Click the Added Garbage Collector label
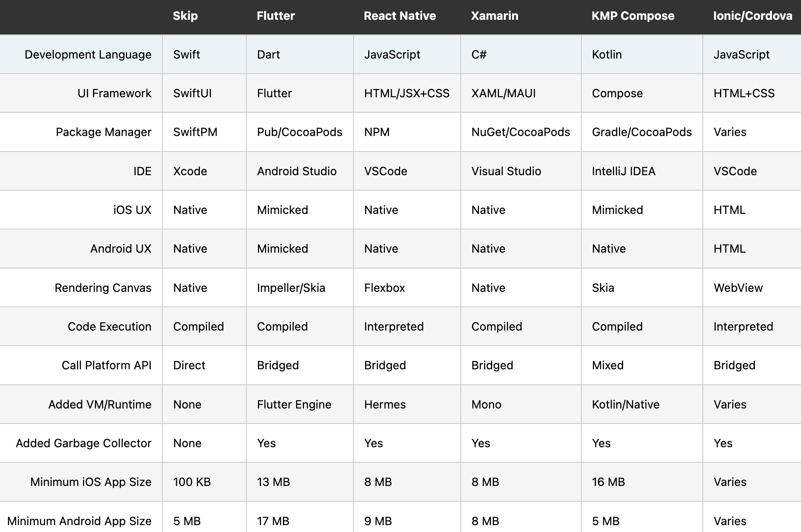This screenshot has height=532, width=801. point(84,443)
